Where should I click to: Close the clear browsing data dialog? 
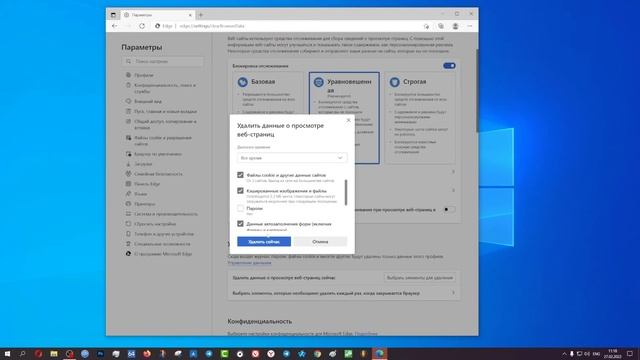click(348, 120)
